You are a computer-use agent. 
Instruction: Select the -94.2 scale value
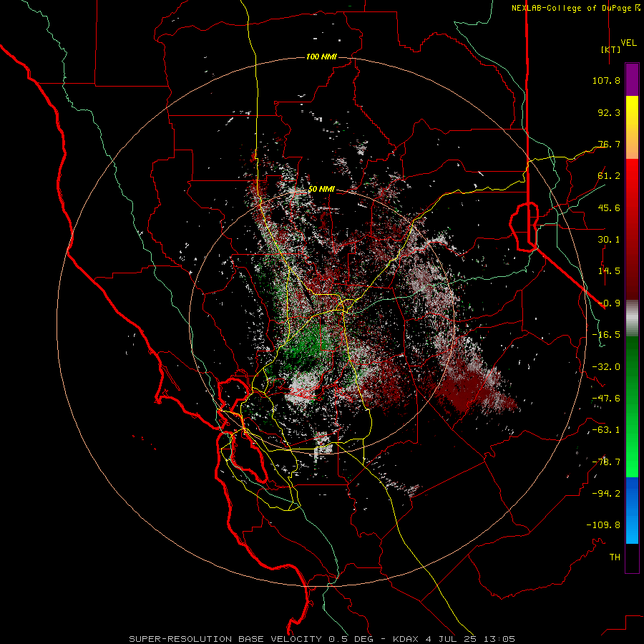click(x=606, y=494)
